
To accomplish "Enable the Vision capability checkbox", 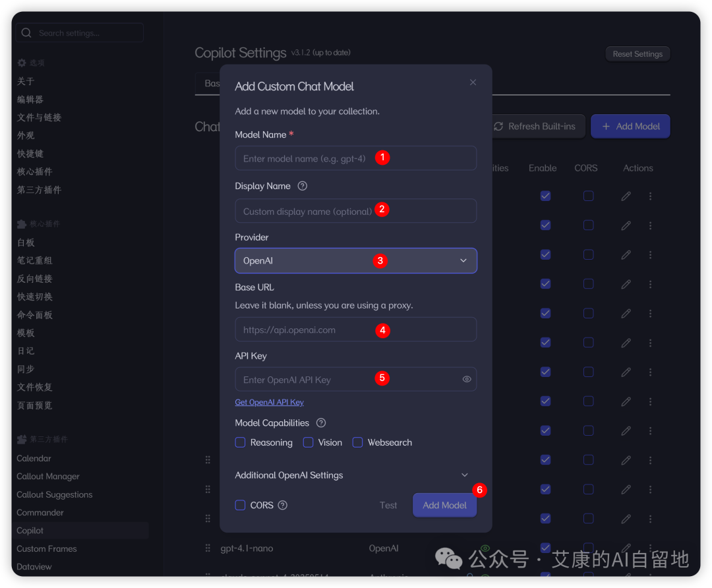I will (x=309, y=442).
